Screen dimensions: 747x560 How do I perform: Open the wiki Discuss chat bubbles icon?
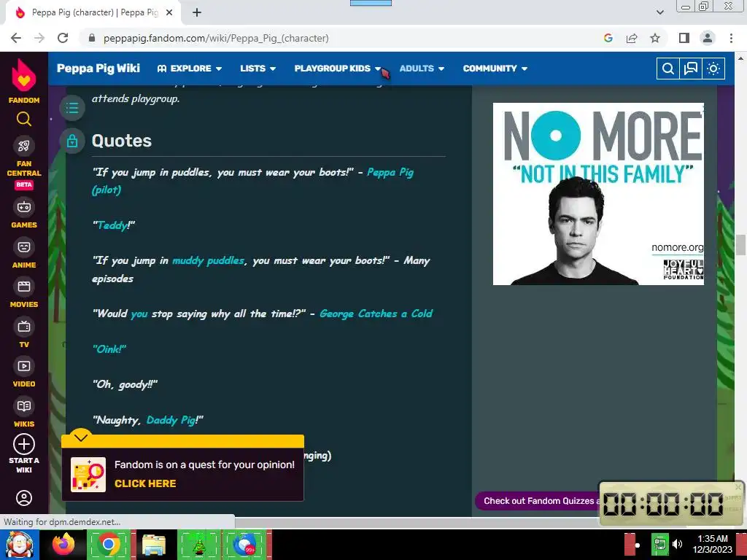click(x=690, y=69)
